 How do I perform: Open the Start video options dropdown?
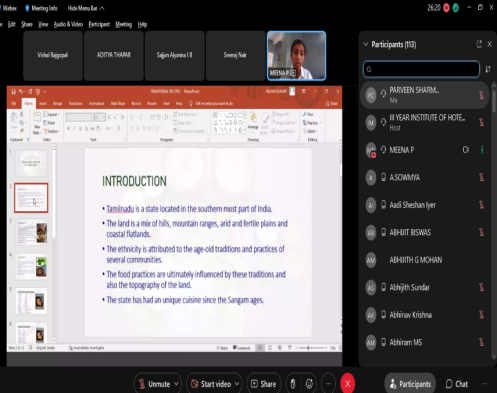click(237, 384)
